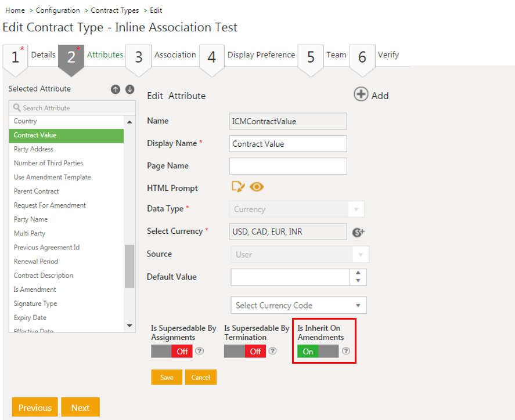Expand the Select Currency Code dropdown
515x420 pixels.
pos(298,305)
